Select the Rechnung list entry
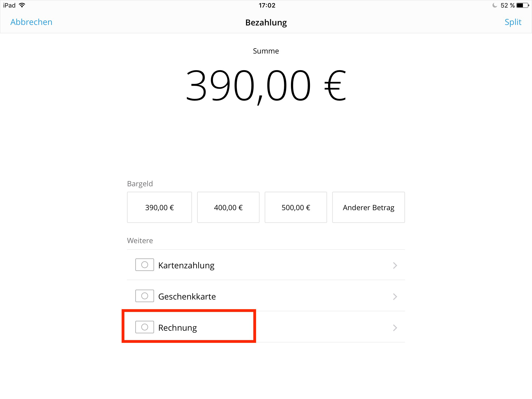The width and height of the screenshot is (532, 399). (266, 327)
